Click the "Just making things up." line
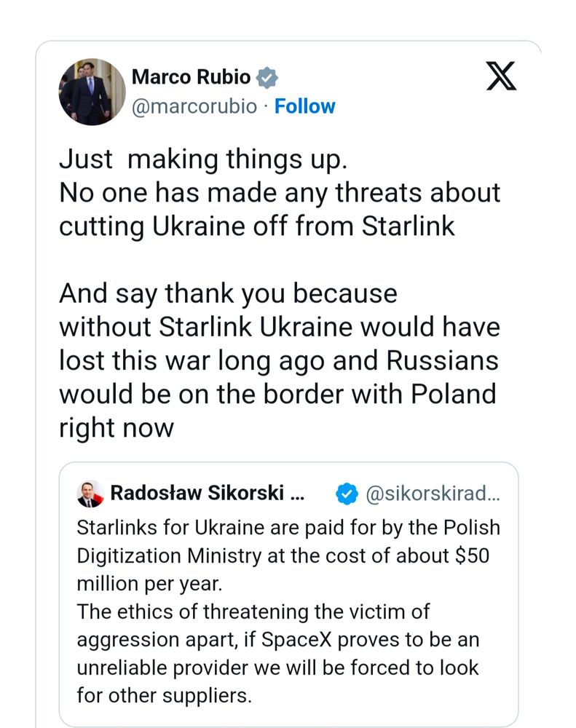 tap(199, 159)
